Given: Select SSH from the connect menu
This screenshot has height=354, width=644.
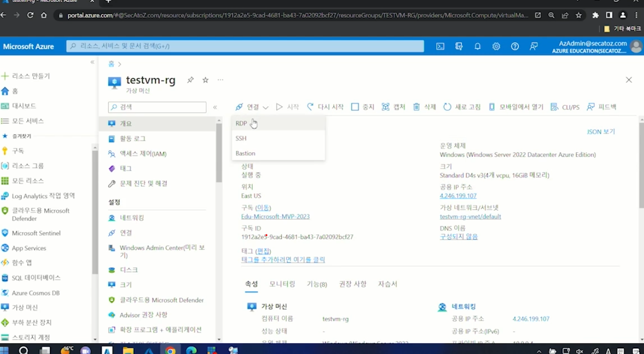Looking at the screenshot, I should 278,138.
